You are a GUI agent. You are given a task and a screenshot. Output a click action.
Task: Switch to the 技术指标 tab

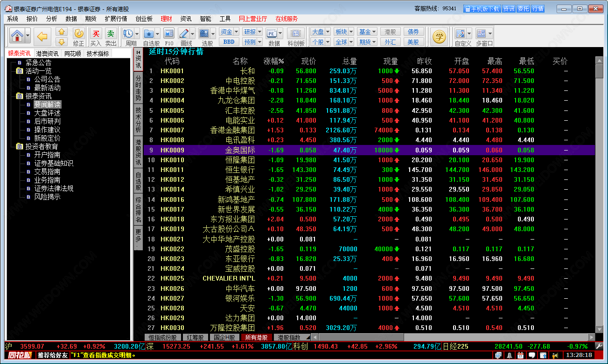tap(98, 54)
